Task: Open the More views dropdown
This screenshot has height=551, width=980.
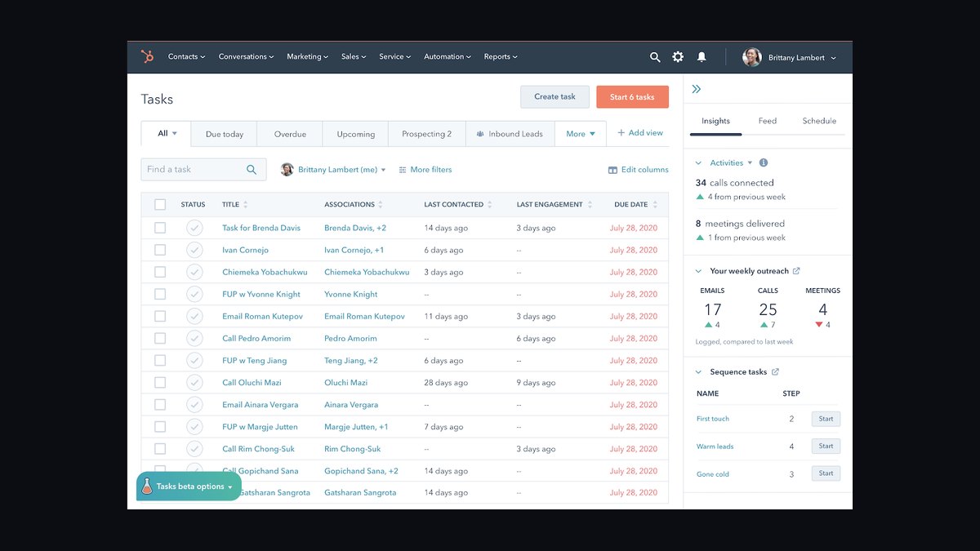Action: click(x=581, y=134)
